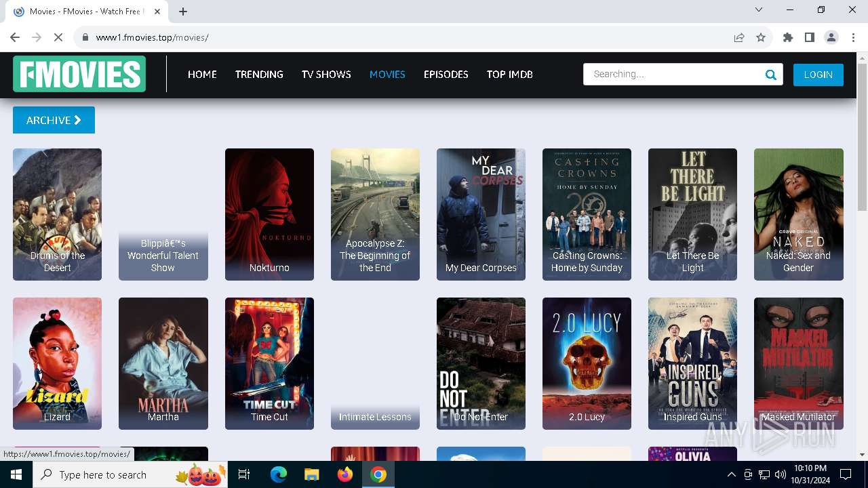Go back with browser back arrow

15,37
